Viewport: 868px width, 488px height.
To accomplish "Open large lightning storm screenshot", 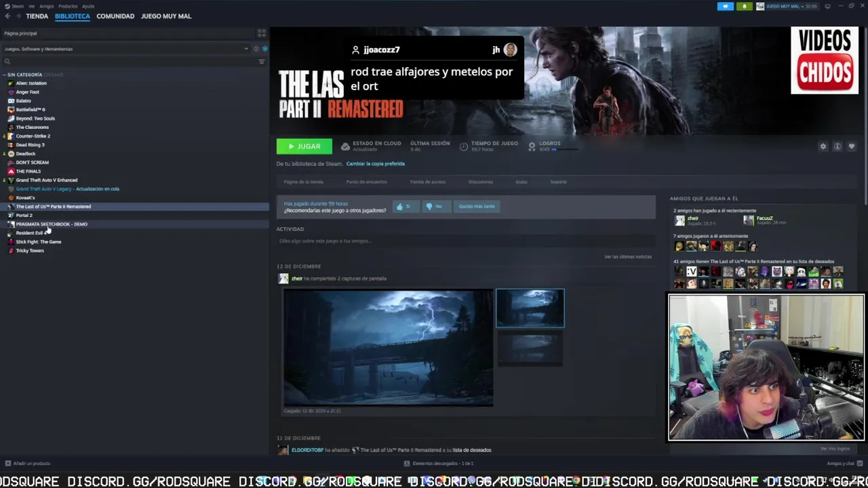I will pyautogui.click(x=388, y=348).
